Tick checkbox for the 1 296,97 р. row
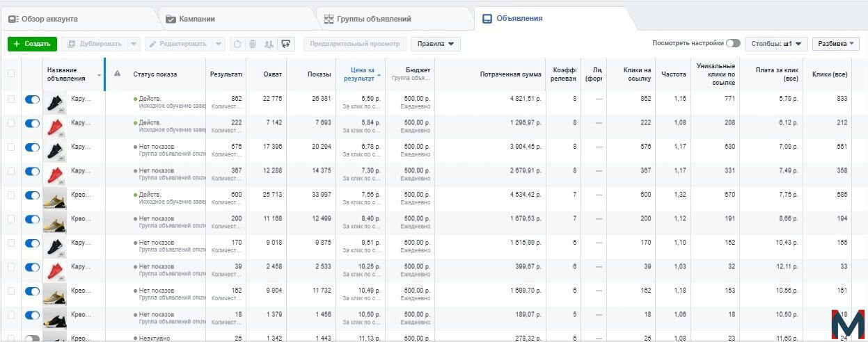 pyautogui.click(x=10, y=123)
